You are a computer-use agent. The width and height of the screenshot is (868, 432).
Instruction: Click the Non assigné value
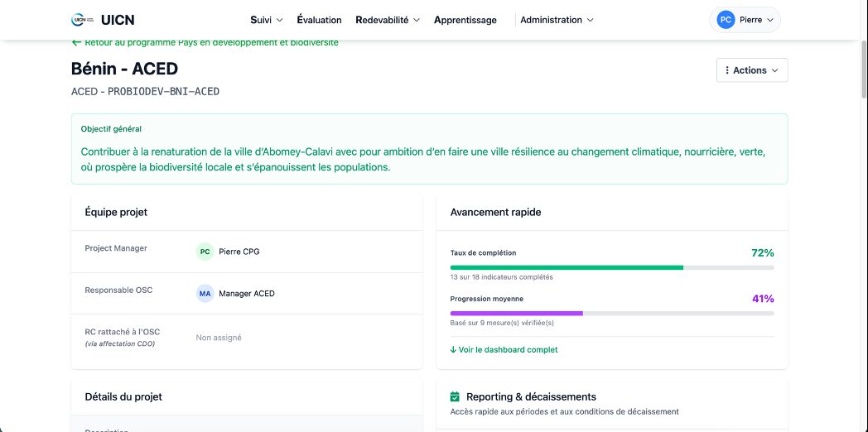pyautogui.click(x=219, y=338)
